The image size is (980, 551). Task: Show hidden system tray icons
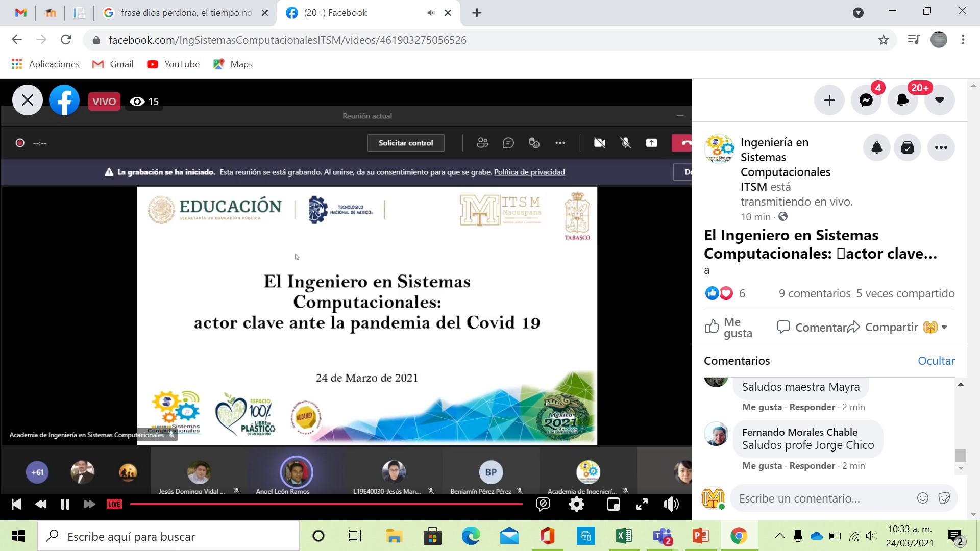(x=779, y=536)
